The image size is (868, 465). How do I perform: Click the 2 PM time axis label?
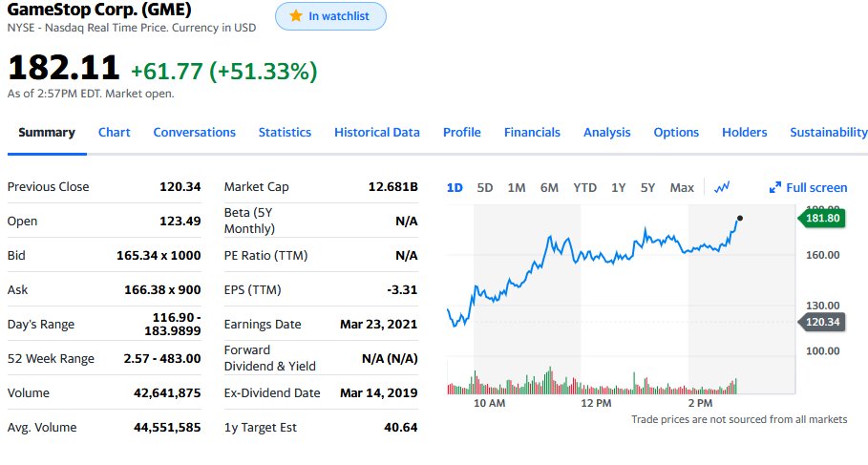point(700,403)
